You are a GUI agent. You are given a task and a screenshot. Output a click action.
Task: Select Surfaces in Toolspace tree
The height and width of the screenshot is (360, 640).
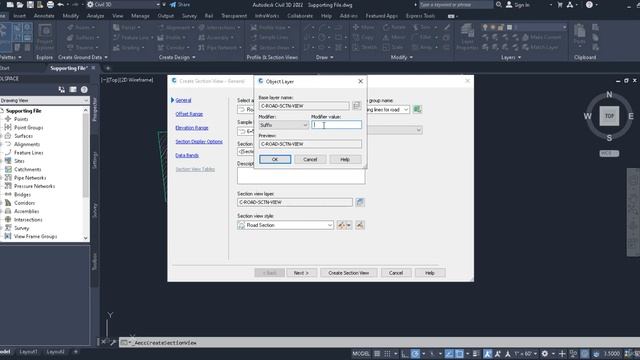23,136
